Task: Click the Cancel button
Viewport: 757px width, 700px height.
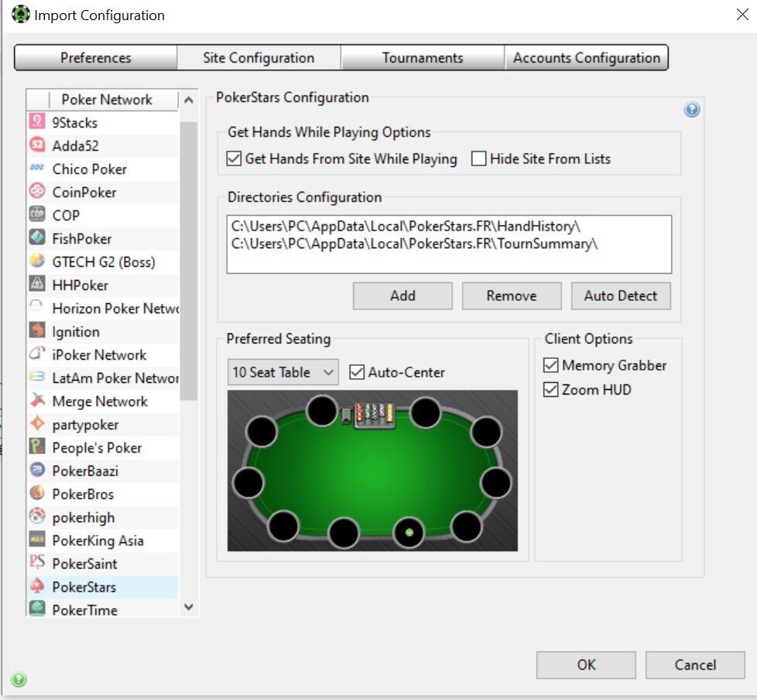Action: pos(695,664)
